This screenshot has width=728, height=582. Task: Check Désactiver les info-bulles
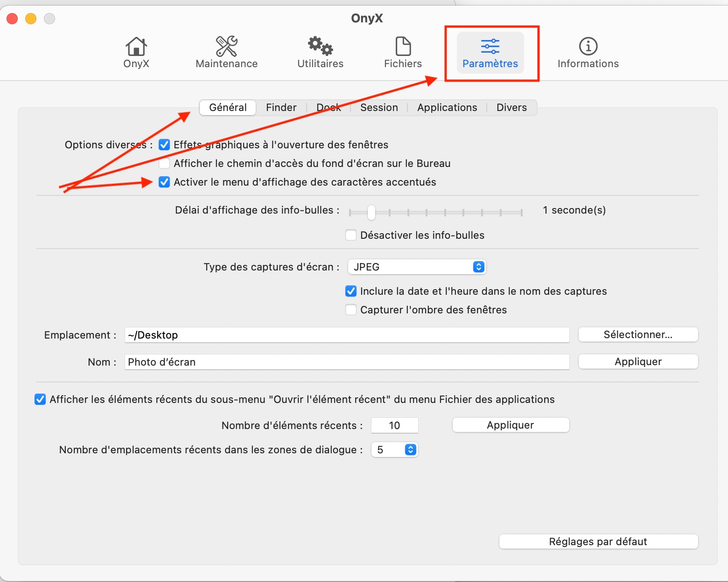[x=351, y=235]
